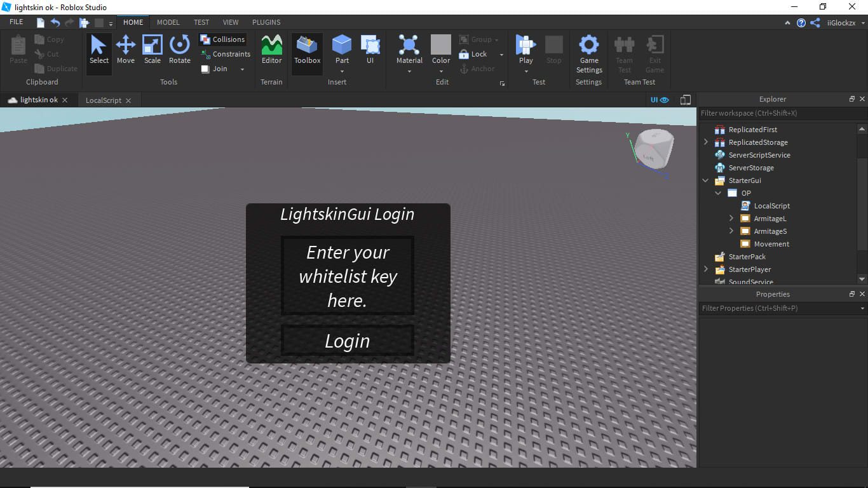Open Game Settings
Image resolution: width=868 pixels, height=488 pixels.
coord(589,54)
